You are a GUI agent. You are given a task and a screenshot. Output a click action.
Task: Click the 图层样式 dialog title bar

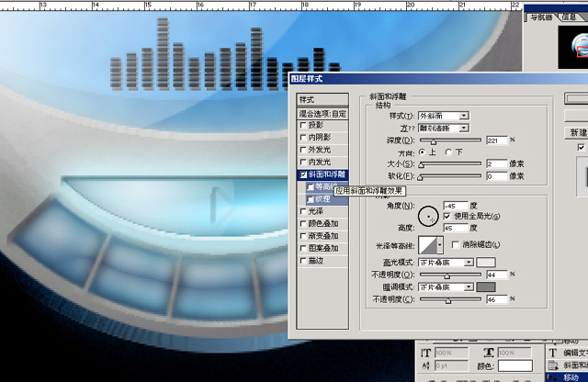pos(438,79)
